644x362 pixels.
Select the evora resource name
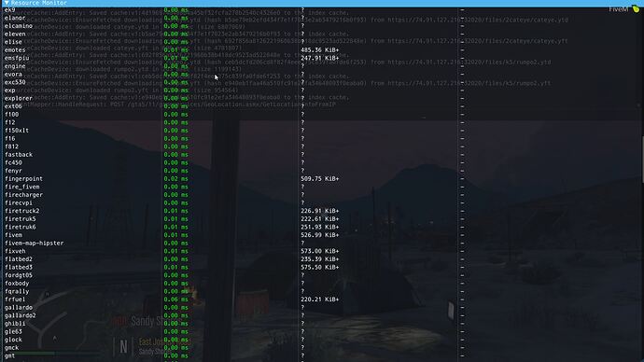click(13, 75)
